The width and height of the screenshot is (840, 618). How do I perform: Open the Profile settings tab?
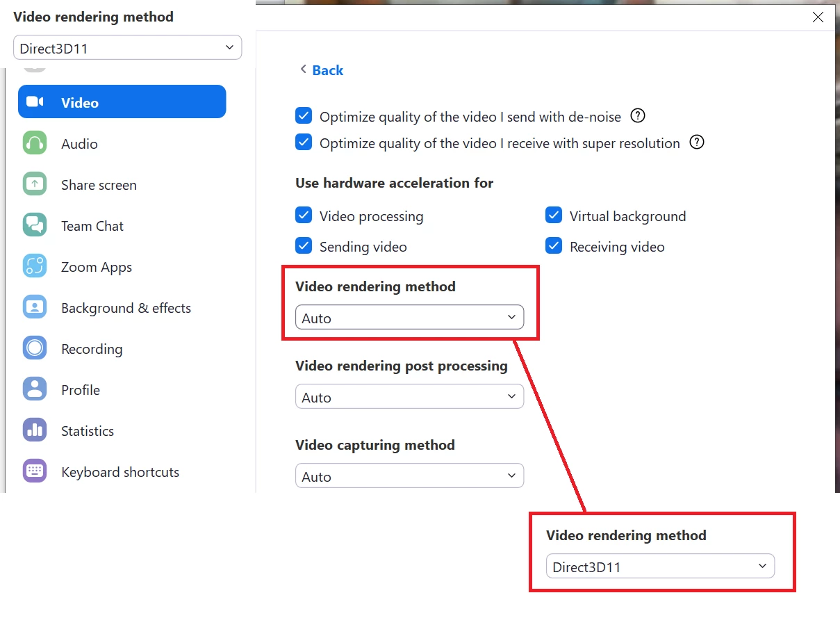pos(122,389)
